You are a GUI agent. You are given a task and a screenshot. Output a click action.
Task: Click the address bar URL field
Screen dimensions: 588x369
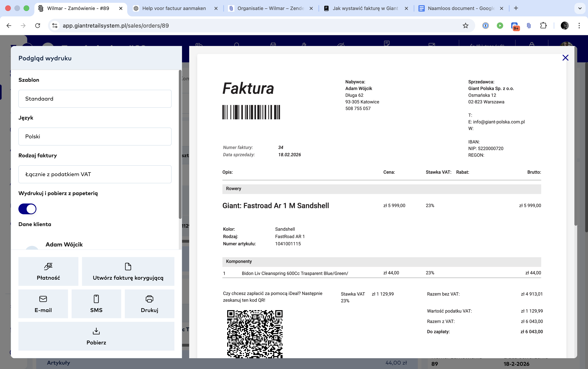(x=244, y=26)
